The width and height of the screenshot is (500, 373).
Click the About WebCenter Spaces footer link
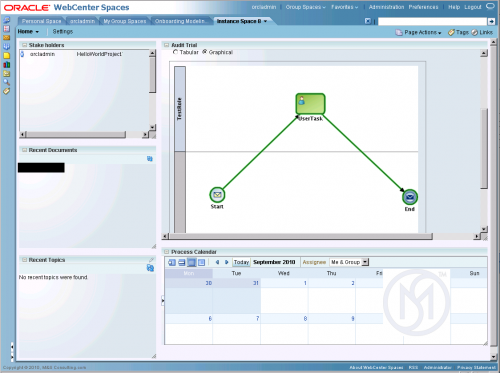click(x=376, y=367)
